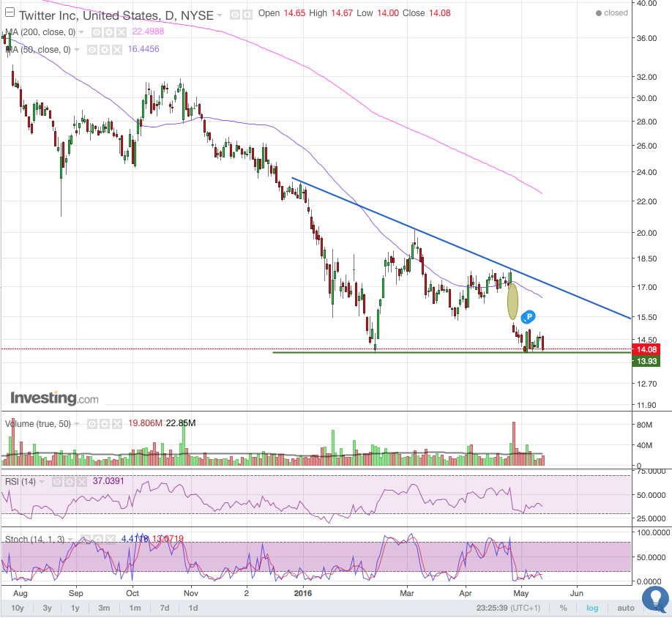Remove the MA 200 indicator with X
The width and height of the screenshot is (672, 618).
122,32
